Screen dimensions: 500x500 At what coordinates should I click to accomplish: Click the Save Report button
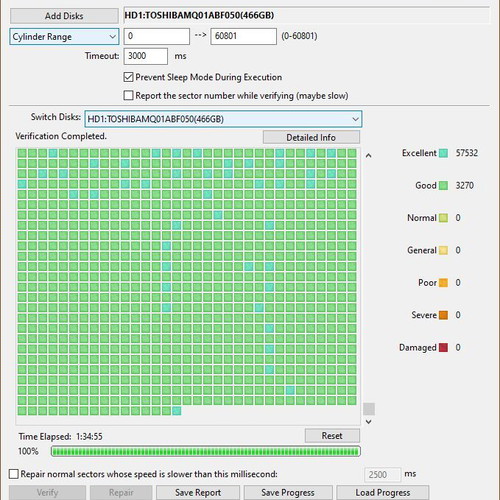click(x=198, y=492)
